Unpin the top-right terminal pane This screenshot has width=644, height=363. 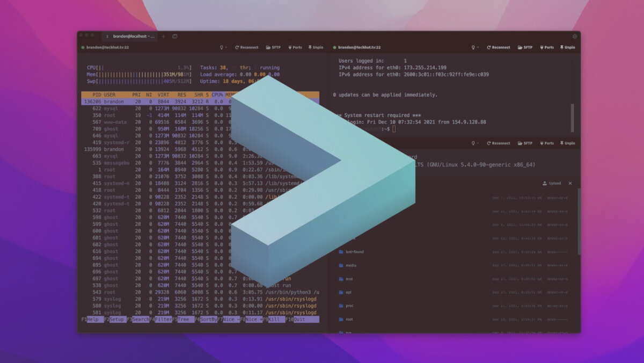point(567,47)
